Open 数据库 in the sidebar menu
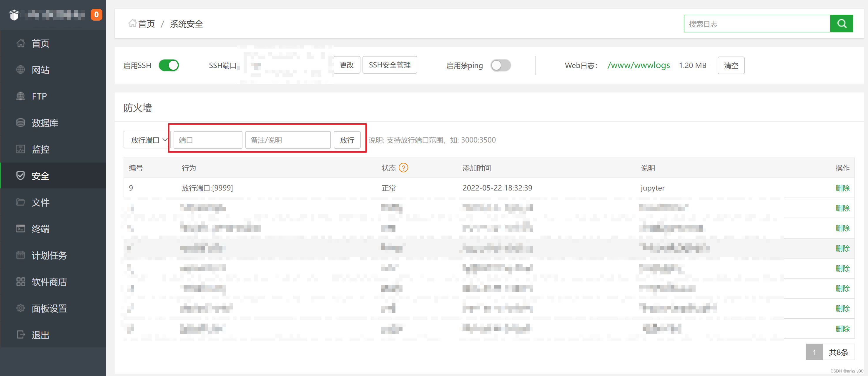The height and width of the screenshot is (376, 868). tap(45, 123)
